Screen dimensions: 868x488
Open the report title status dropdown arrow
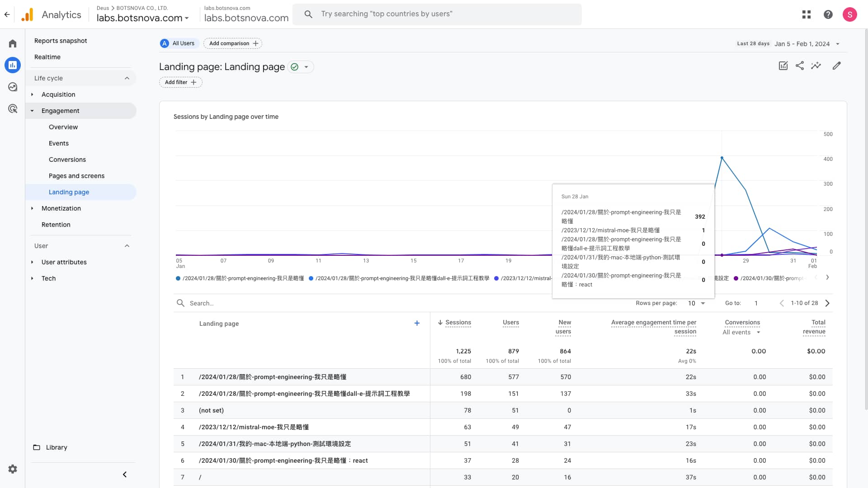306,67
